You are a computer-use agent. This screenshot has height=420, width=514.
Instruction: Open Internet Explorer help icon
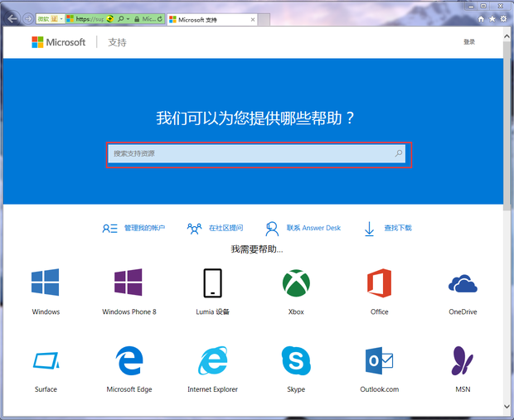212,360
